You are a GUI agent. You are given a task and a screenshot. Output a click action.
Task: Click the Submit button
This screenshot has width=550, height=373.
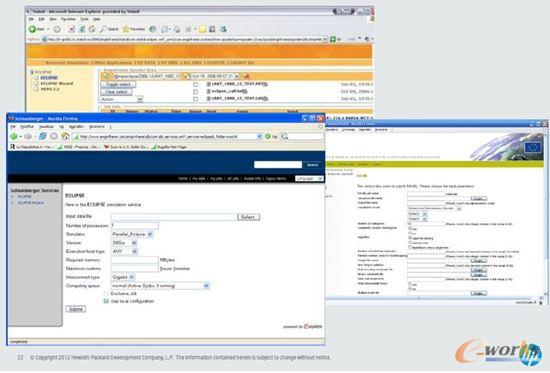pyautogui.click(x=76, y=309)
